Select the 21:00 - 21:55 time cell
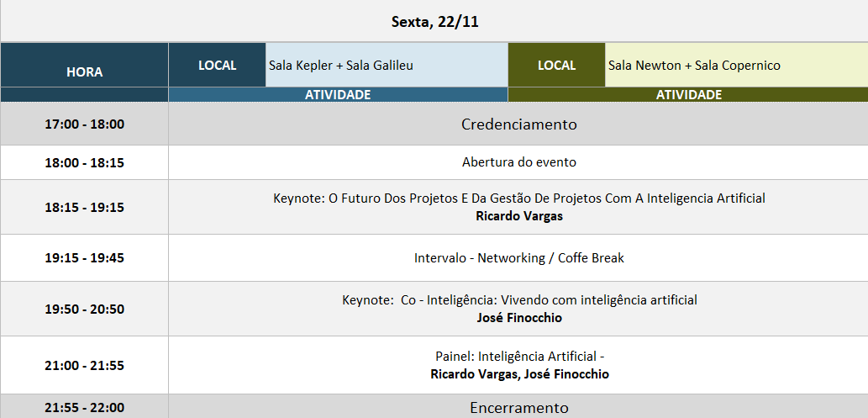The height and width of the screenshot is (418, 868). (x=84, y=365)
